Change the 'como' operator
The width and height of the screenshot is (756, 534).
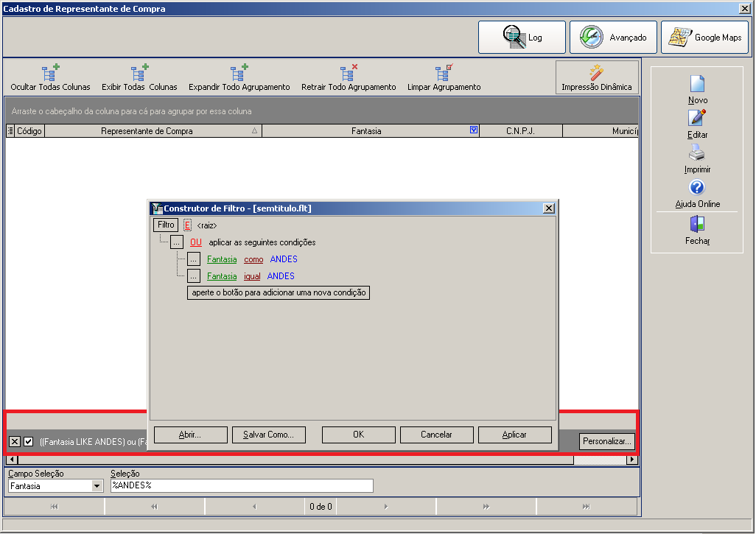click(253, 259)
